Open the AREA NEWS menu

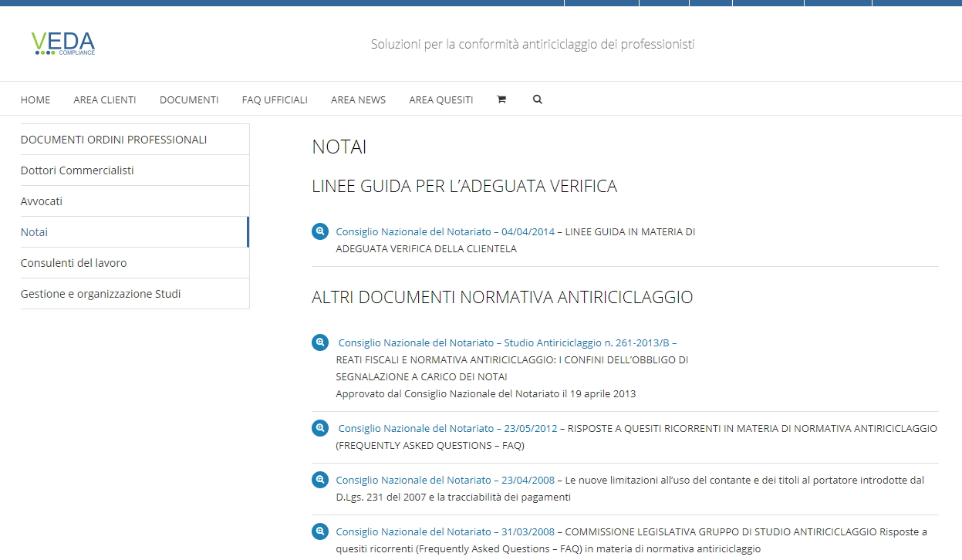click(358, 100)
